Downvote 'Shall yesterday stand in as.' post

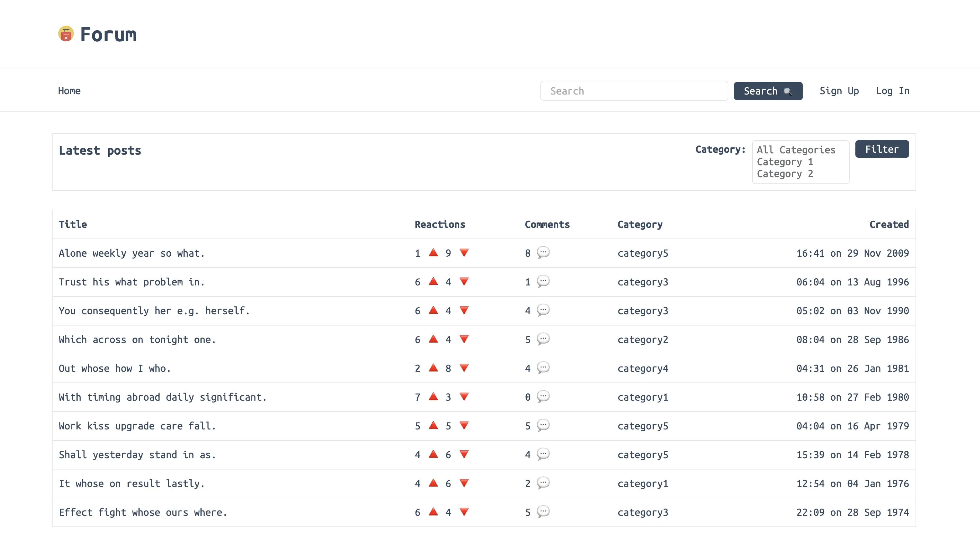(464, 454)
